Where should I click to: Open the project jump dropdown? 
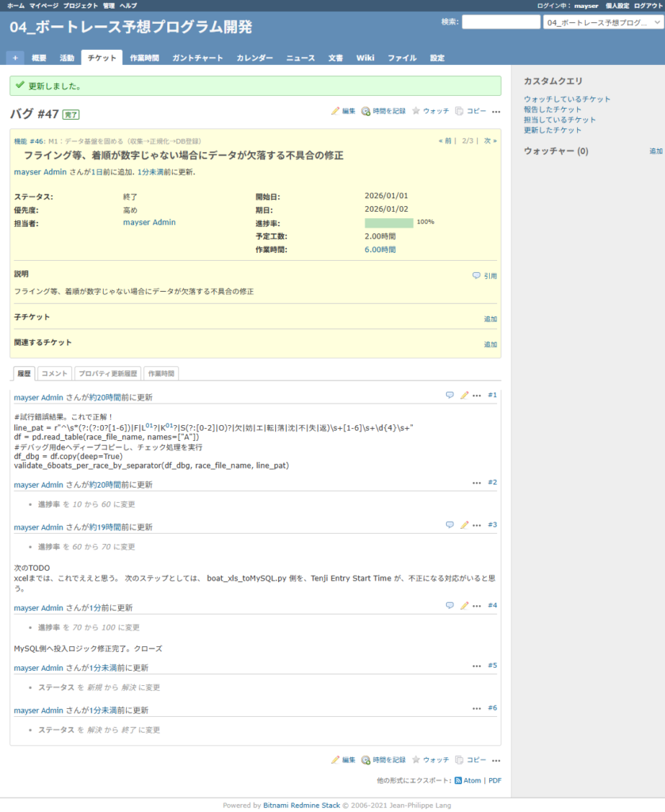click(x=602, y=23)
